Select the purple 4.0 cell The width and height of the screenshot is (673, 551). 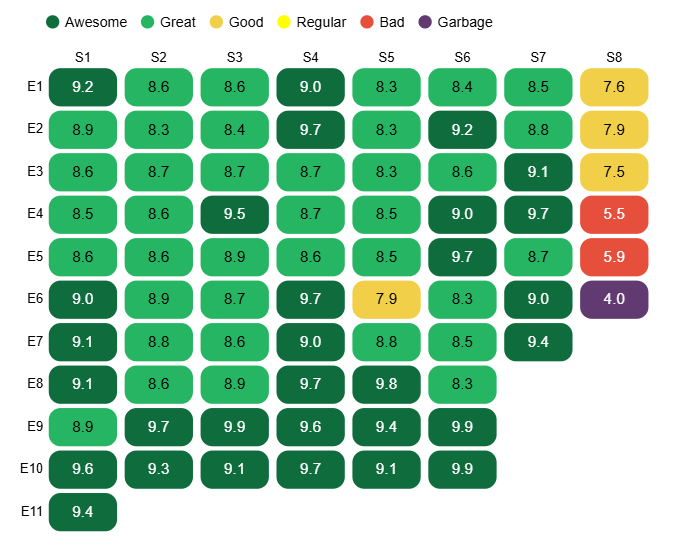click(x=614, y=299)
